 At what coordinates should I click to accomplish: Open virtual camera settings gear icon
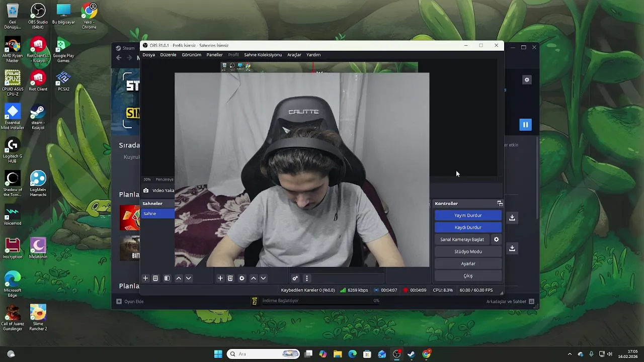(496, 239)
